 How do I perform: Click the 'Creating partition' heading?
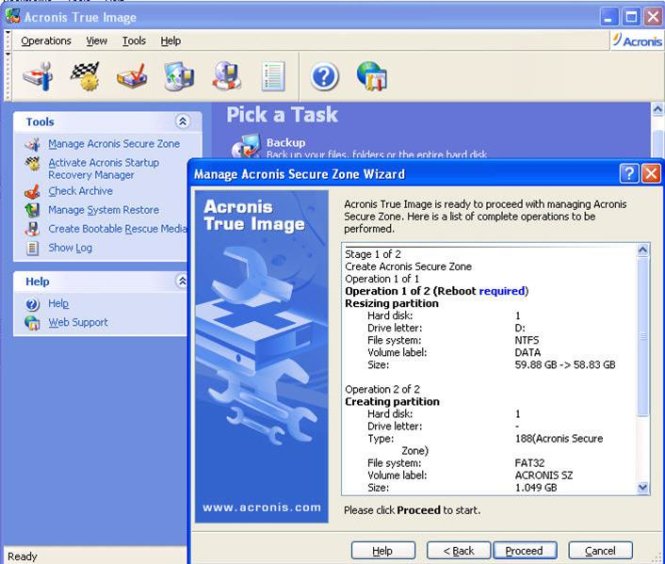[x=392, y=402]
